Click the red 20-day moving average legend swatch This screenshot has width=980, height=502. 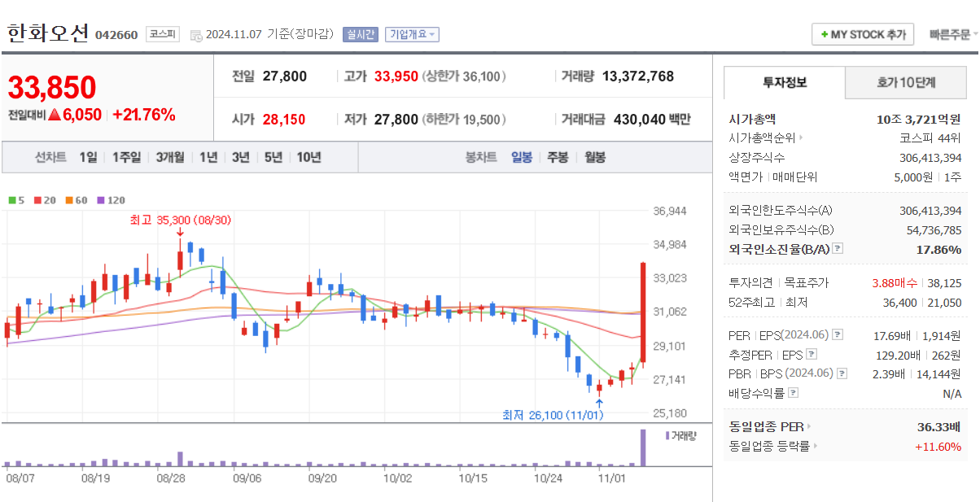coord(37,200)
